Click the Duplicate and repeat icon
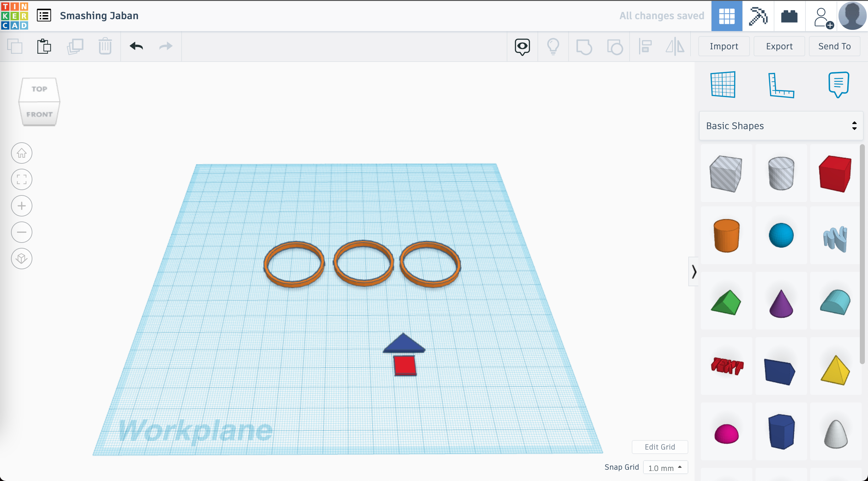Screen dimensions: 868x481 75,46
